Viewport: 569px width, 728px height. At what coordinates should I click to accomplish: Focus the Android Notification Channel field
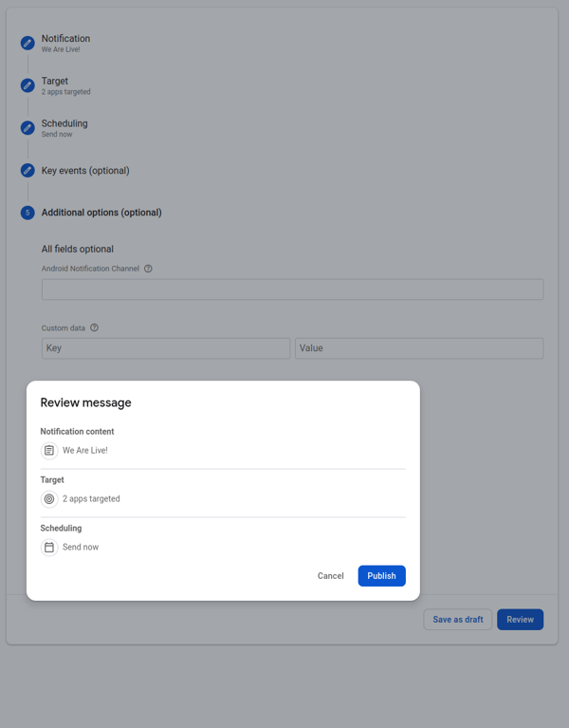(x=292, y=289)
